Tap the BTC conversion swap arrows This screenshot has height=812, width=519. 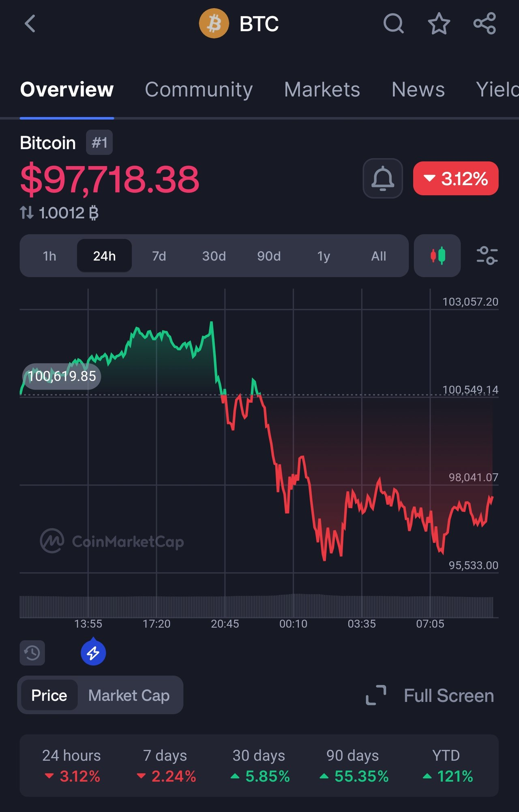click(27, 212)
